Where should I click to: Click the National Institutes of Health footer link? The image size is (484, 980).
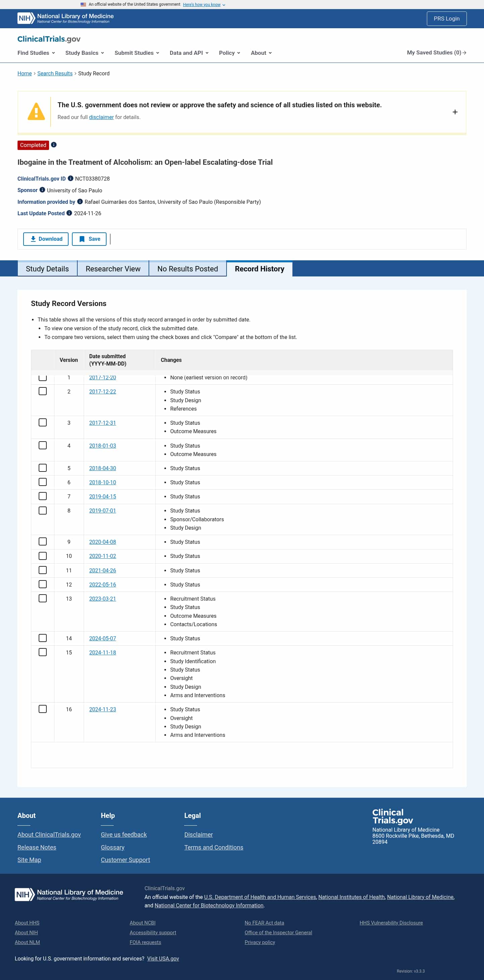click(351, 897)
